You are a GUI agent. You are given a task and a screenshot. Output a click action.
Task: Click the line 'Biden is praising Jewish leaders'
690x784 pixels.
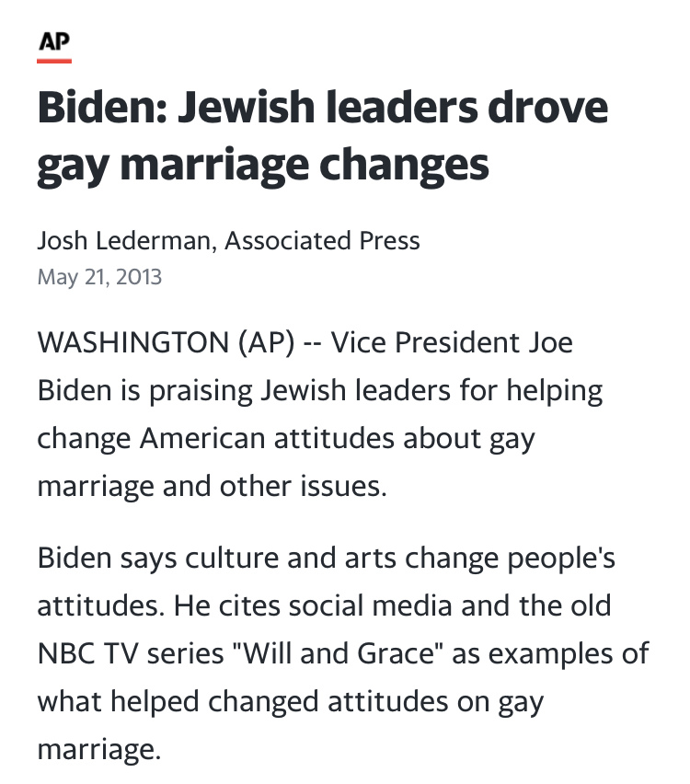244,390
